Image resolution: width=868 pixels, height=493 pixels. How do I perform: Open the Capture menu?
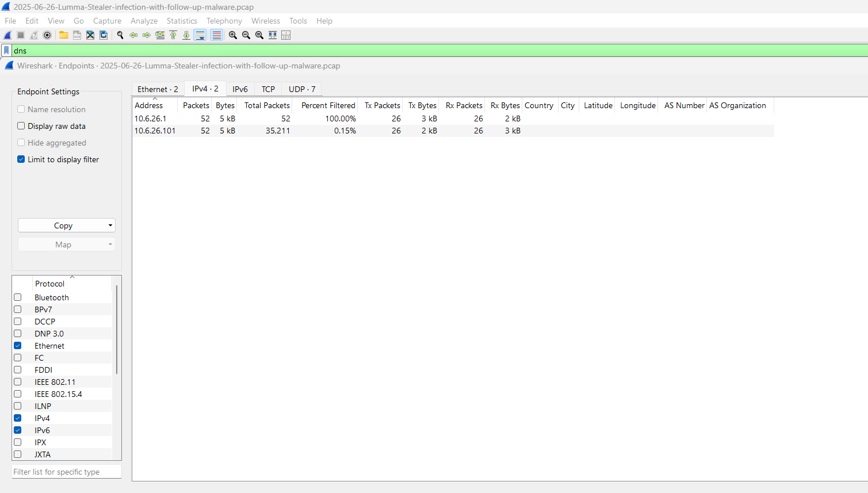(107, 21)
